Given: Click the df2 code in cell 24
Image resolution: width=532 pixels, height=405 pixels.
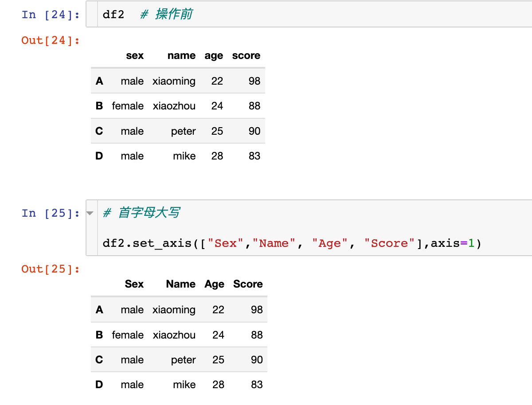Looking at the screenshot, I should [113, 14].
